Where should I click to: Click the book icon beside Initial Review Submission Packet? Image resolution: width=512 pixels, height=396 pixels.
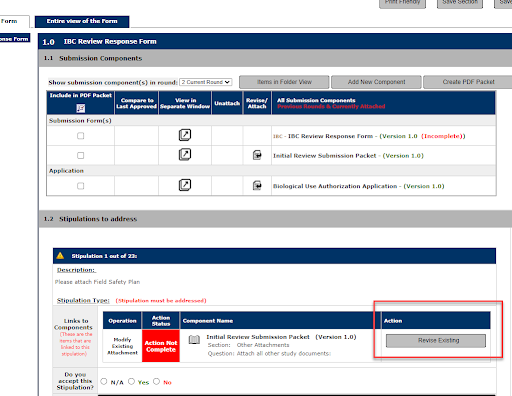click(194, 340)
